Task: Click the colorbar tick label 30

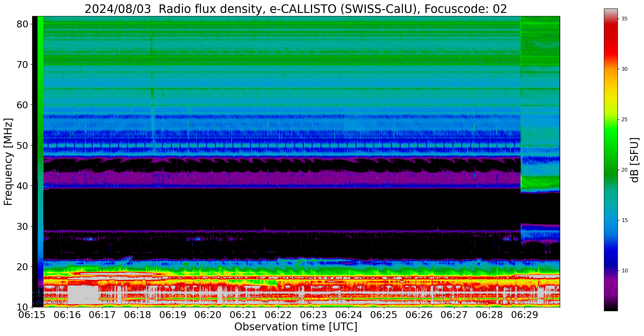Action: pos(624,69)
